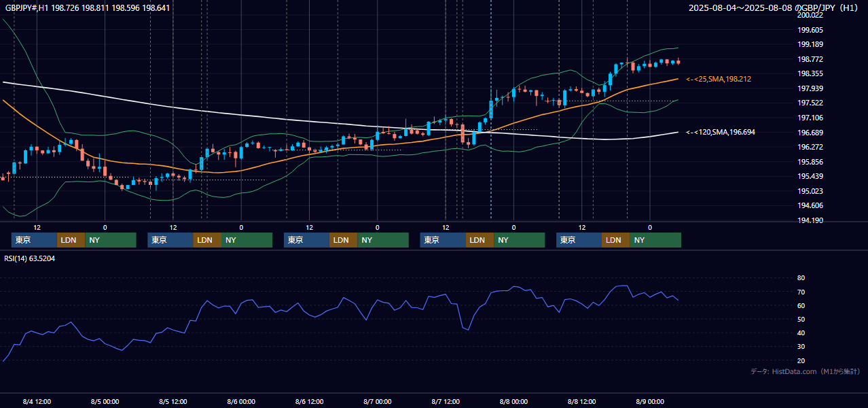Click the 東京 session block for 8/6
The height and width of the screenshot is (408, 868).
(x=306, y=240)
